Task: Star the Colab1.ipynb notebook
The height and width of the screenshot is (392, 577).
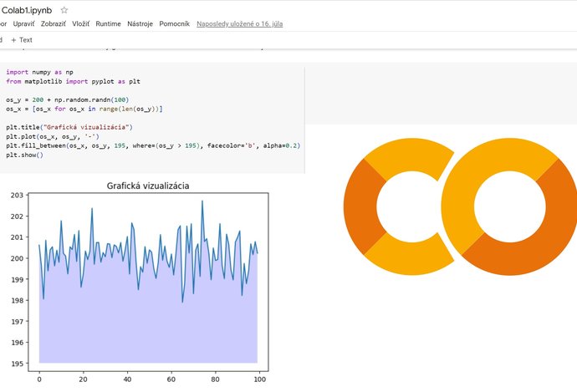Action: pos(64,9)
